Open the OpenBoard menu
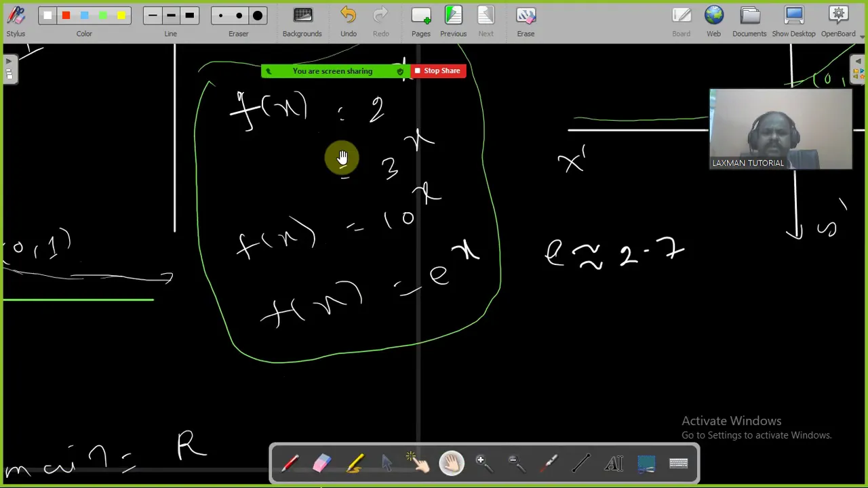The width and height of the screenshot is (868, 488). [x=839, y=21]
